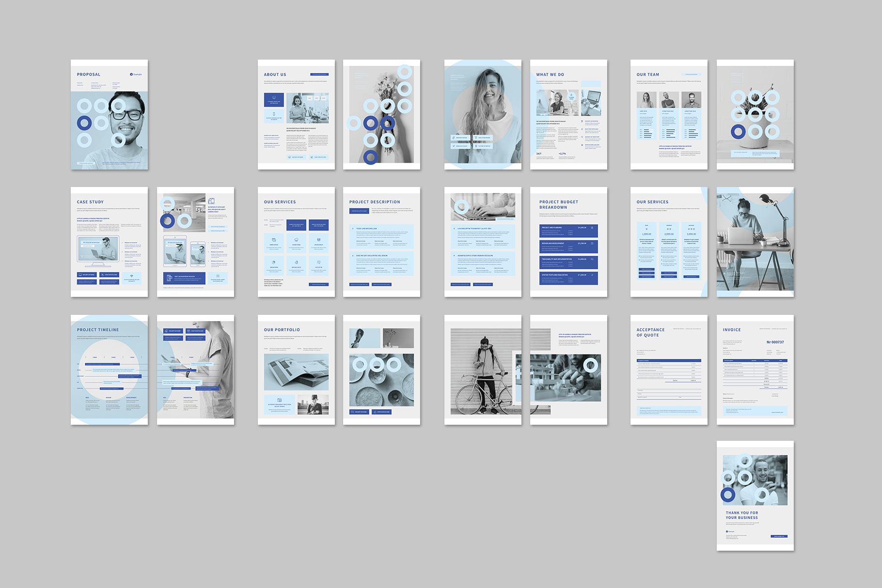Screen dimensions: 882x588
Task: Select the Acceptance of Quote page
Action: (669, 370)
